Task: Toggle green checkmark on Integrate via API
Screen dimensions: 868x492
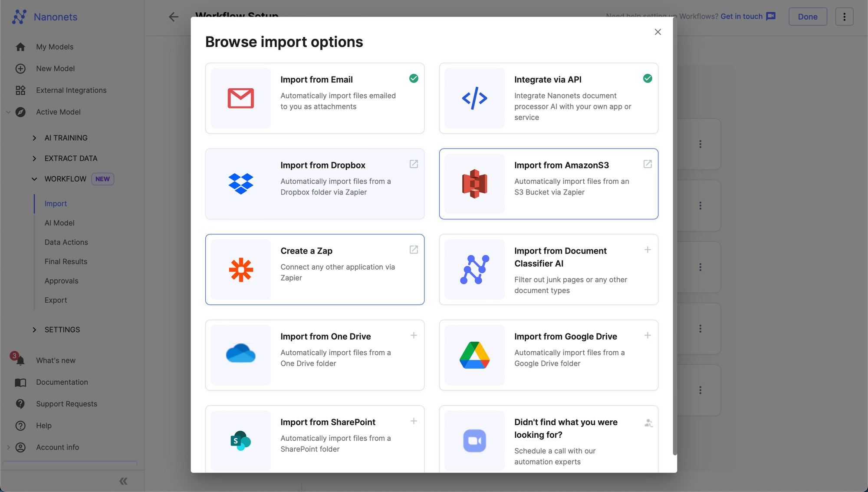Action: (647, 79)
